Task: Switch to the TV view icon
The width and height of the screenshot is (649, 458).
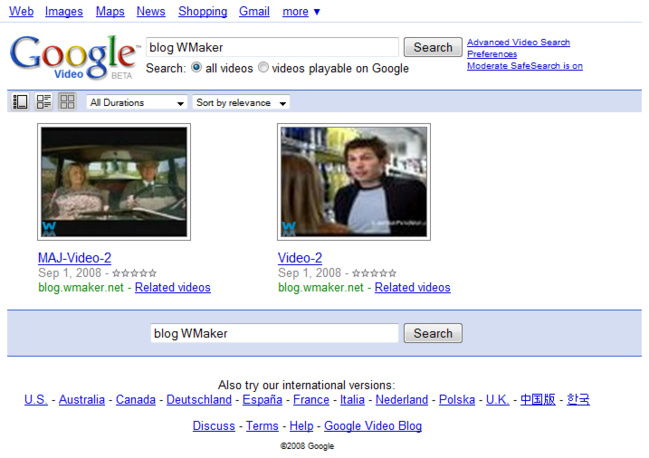Action: [x=20, y=102]
